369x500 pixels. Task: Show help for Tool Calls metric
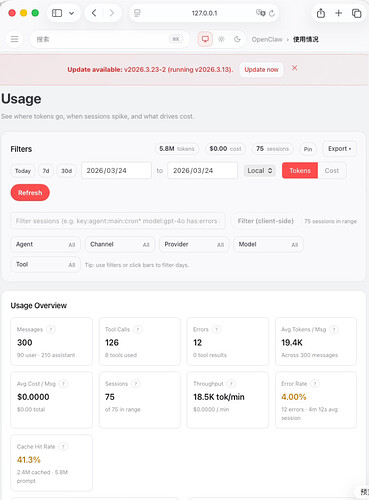pyautogui.click(x=138, y=329)
